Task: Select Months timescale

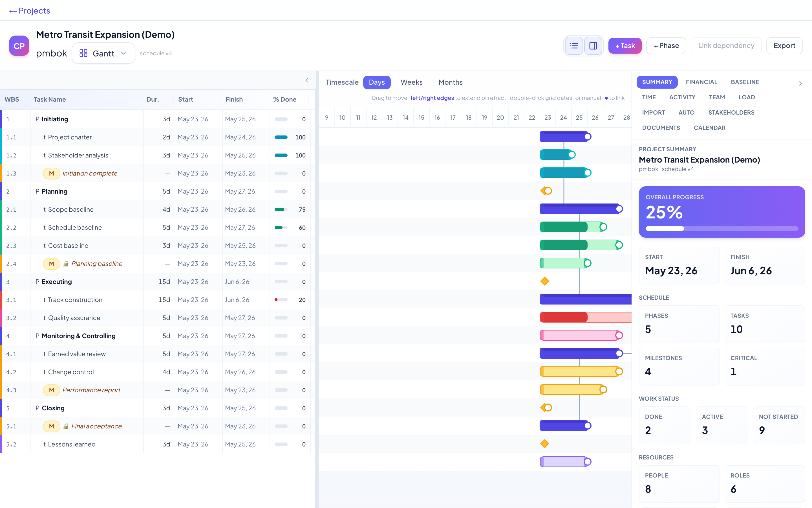Action: [x=450, y=82]
